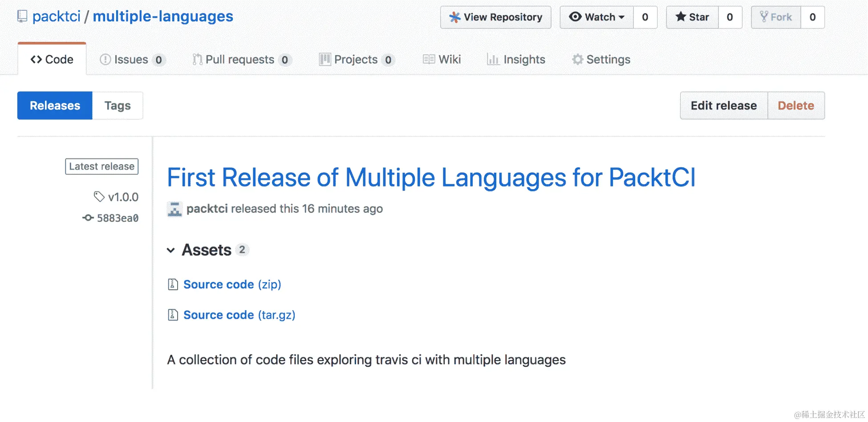Click the Projects counter badge
Image resolution: width=868 pixels, height=422 pixels.
388,60
